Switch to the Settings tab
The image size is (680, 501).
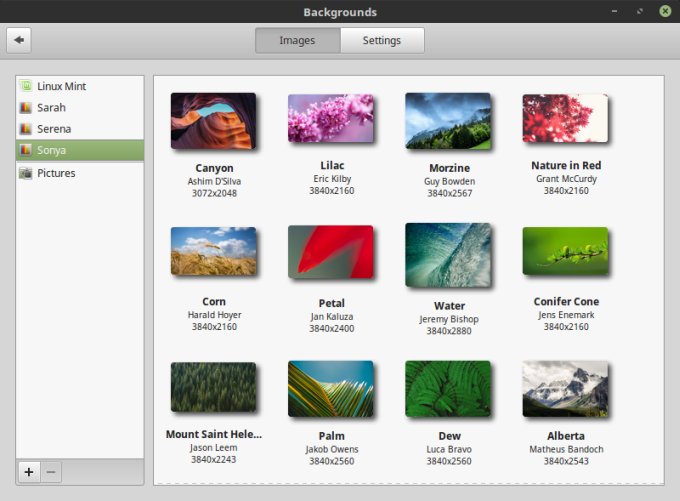point(381,41)
